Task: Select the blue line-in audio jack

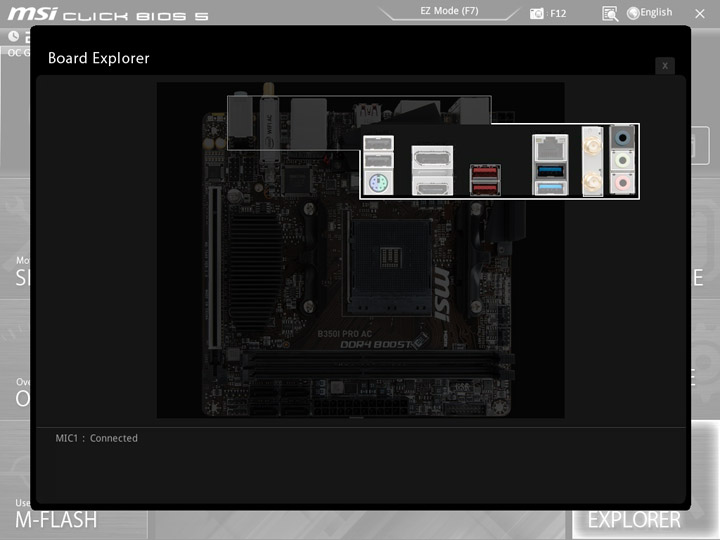Action: (623, 137)
